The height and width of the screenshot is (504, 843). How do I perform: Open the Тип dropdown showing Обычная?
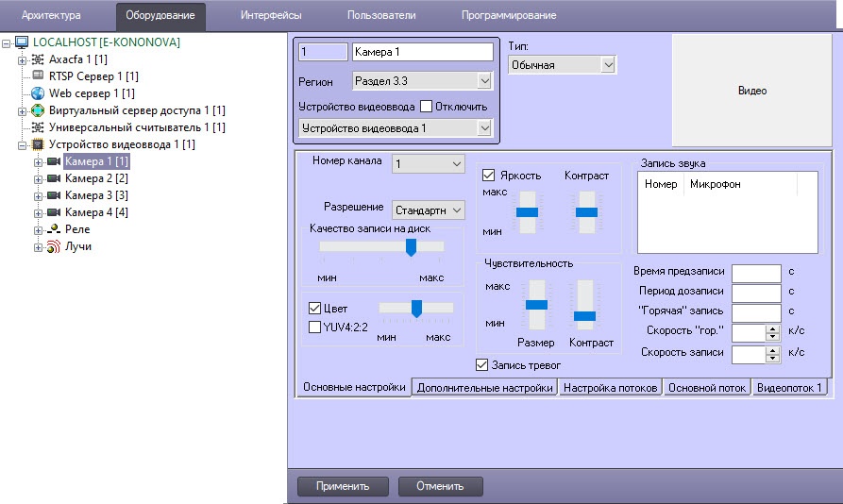click(x=607, y=65)
